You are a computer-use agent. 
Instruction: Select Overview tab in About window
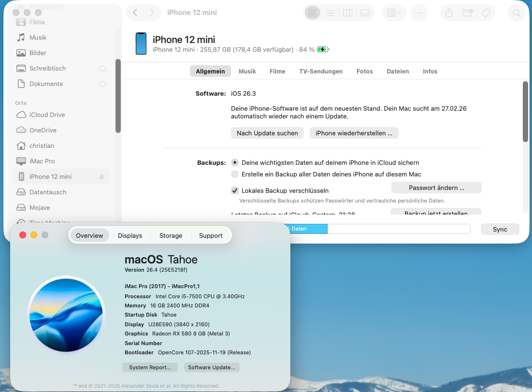pyautogui.click(x=89, y=235)
